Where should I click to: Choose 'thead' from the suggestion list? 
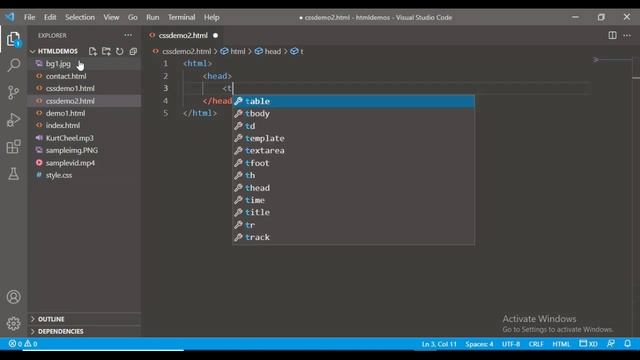[353, 188]
